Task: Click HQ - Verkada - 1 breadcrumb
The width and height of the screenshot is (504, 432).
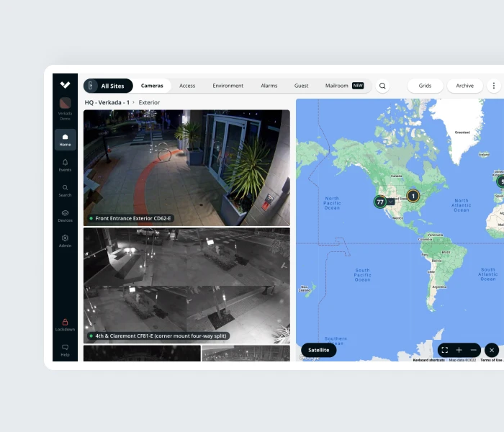Action: (107, 102)
